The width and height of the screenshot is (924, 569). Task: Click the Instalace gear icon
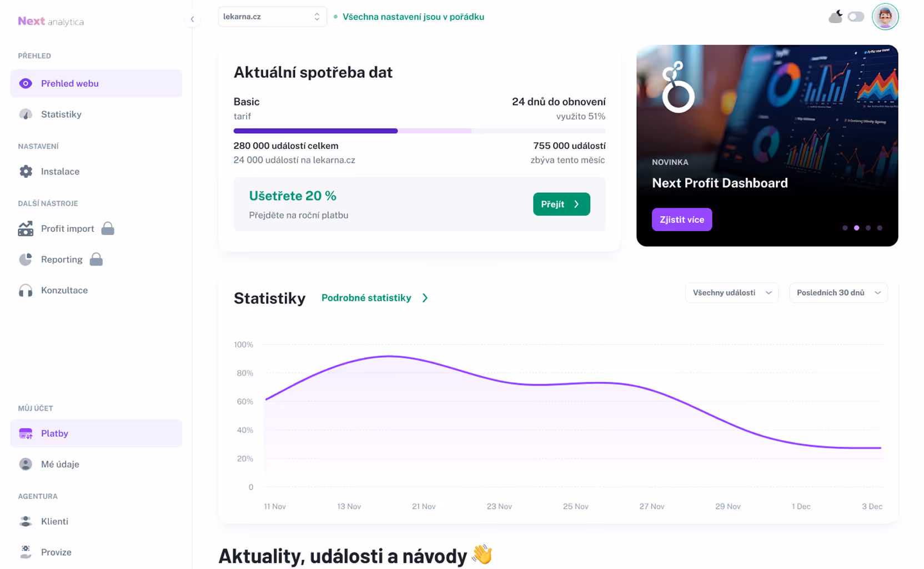pyautogui.click(x=26, y=172)
